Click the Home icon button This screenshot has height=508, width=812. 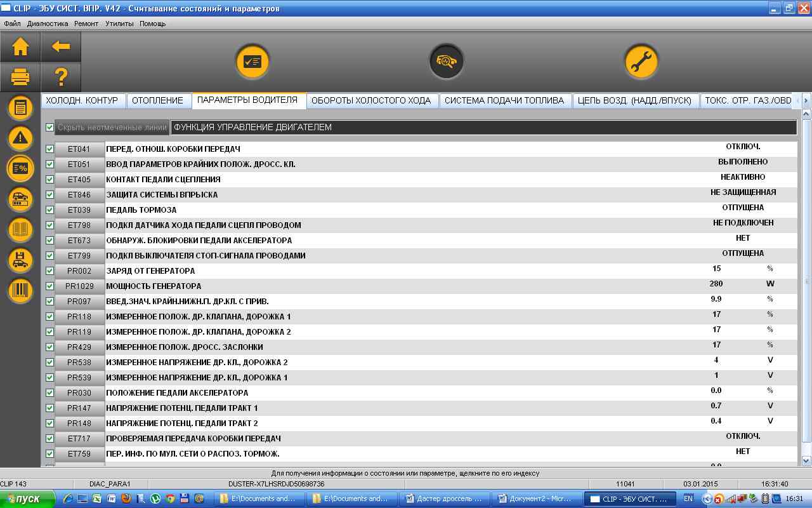(x=20, y=47)
